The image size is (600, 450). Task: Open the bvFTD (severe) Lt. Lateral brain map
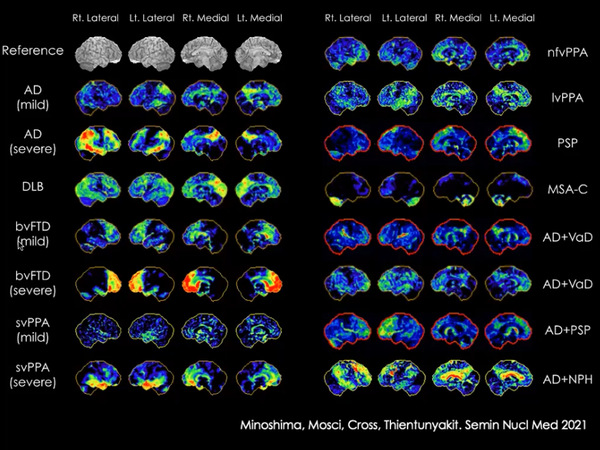coord(152,284)
